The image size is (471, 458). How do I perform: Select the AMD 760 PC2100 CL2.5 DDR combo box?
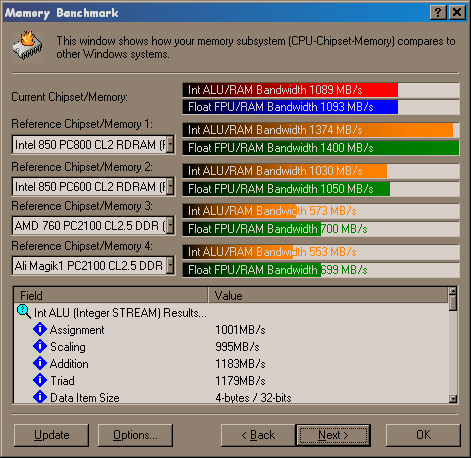[x=93, y=225]
